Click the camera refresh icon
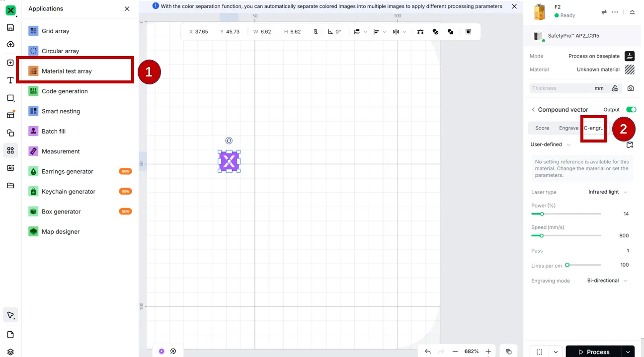Screen dimensions: 644x357 pyautogui.click(x=631, y=88)
